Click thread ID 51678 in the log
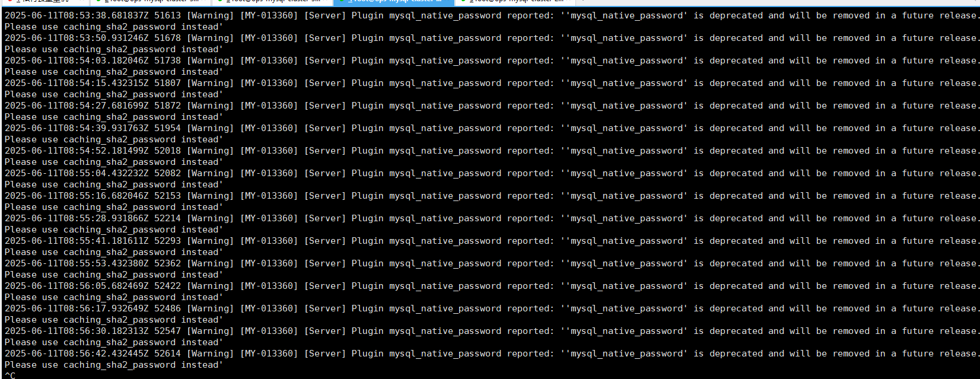 167,38
